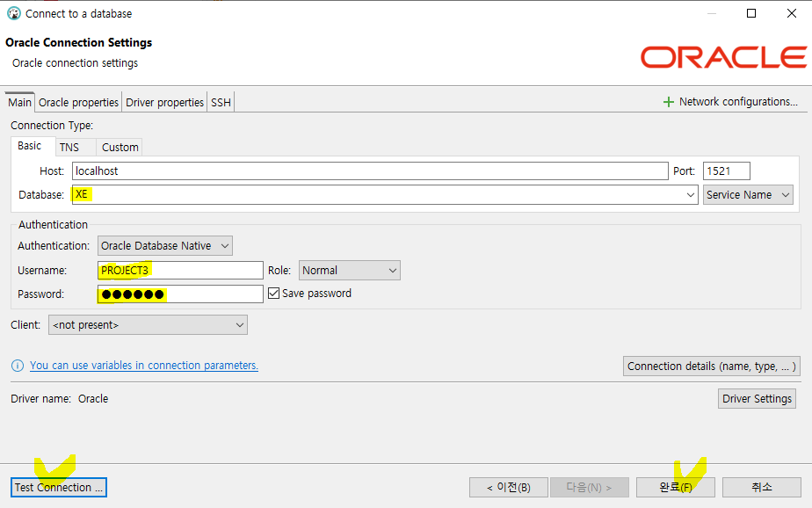This screenshot has height=508, width=812.
Task: Click the DBeaver icon in the title bar
Action: coord(14,13)
